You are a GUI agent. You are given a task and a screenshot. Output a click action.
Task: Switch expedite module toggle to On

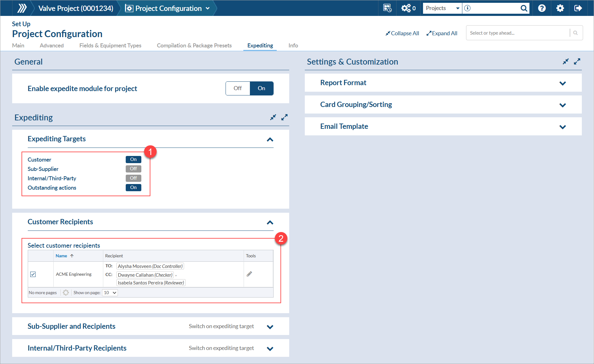click(x=261, y=88)
